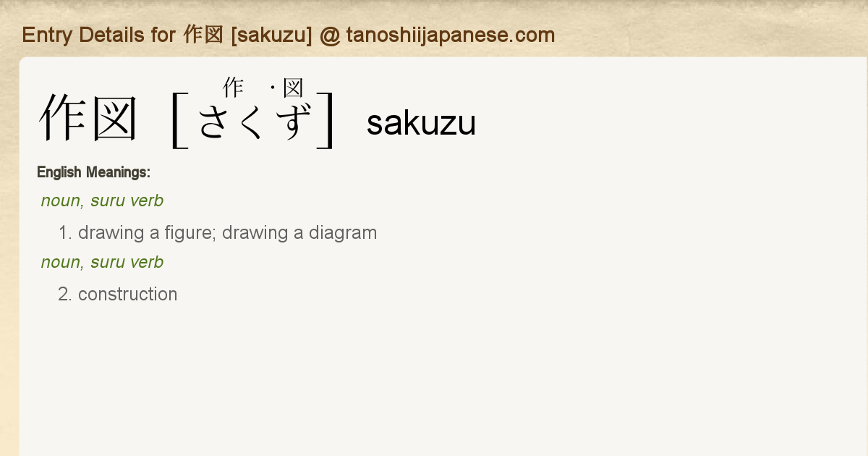The width and height of the screenshot is (868, 456).
Task: Click the first 'noun, suru verb' label
Action: (102, 200)
